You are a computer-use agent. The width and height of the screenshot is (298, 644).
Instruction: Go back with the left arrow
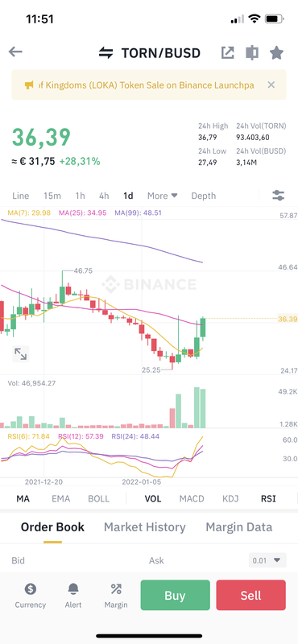click(x=15, y=52)
